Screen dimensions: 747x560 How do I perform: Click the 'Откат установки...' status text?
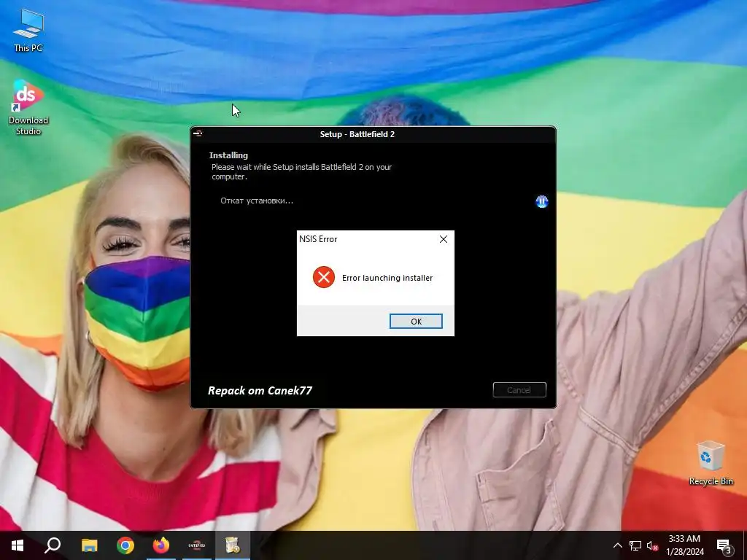click(x=257, y=201)
